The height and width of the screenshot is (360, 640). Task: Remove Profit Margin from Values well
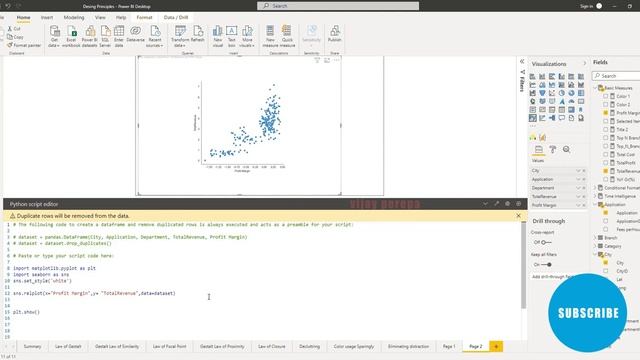[584, 205]
